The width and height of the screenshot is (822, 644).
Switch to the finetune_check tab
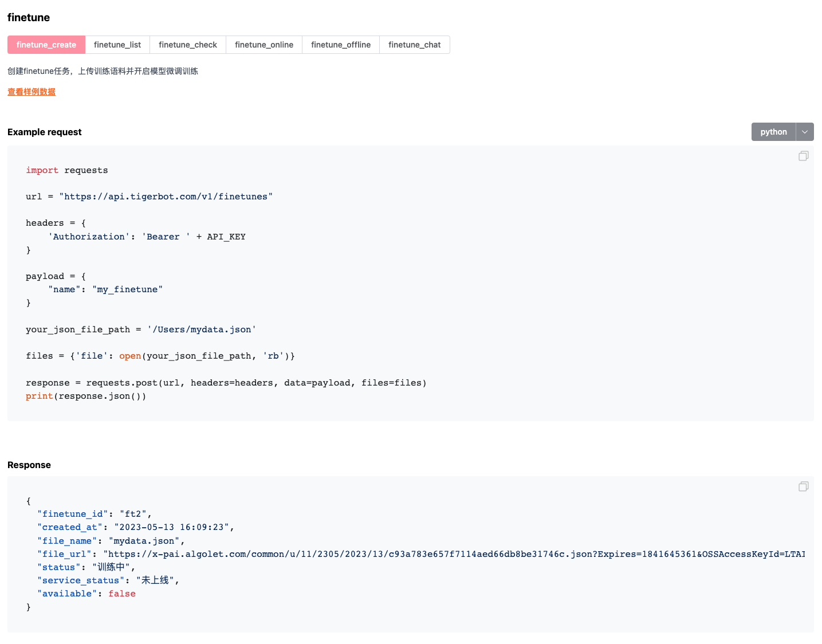[x=187, y=44]
